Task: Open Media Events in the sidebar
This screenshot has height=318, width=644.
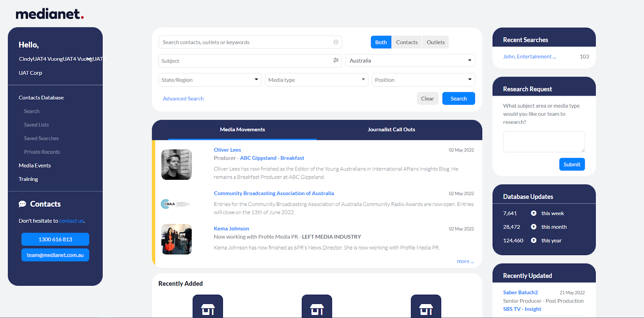Action: (x=35, y=165)
